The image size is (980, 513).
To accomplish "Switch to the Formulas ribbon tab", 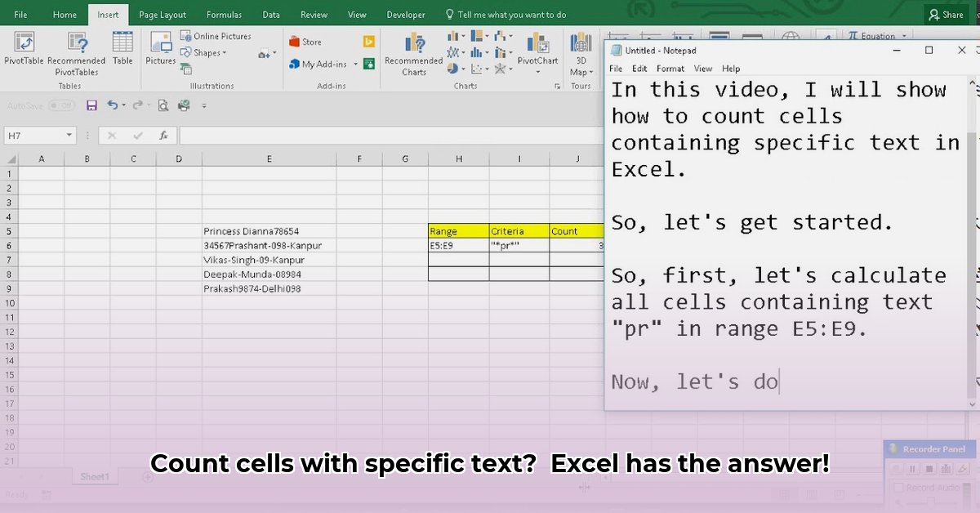I will point(224,15).
